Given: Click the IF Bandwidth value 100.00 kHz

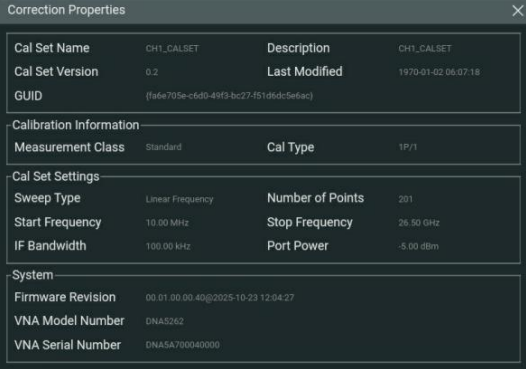Looking at the screenshot, I should pos(168,247).
